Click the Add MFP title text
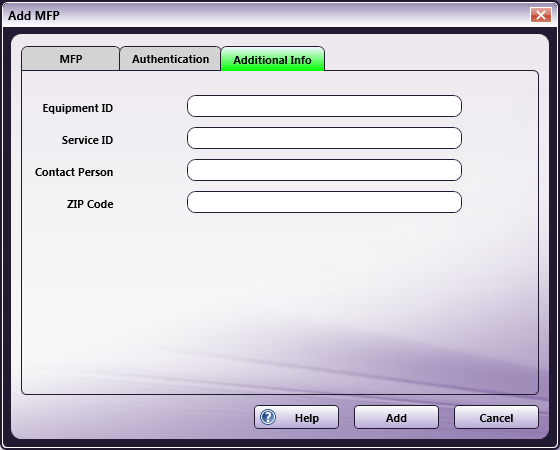Image resolution: width=560 pixels, height=450 pixels. pos(34,16)
